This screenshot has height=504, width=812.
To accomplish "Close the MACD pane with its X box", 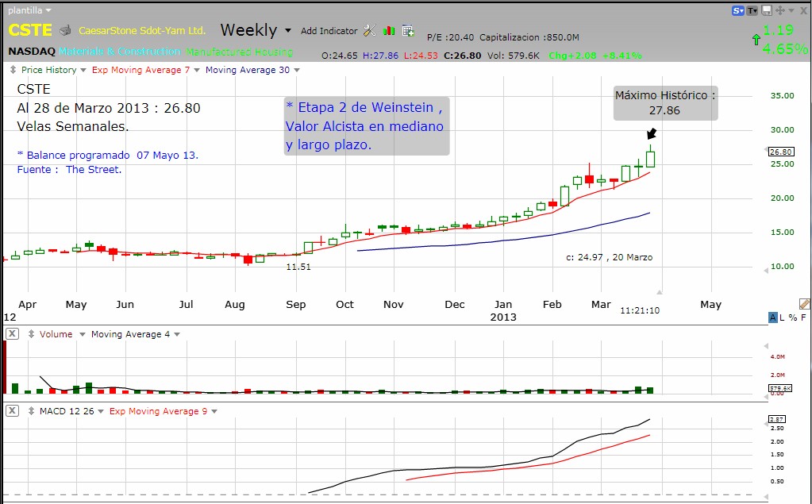I will 12,411.
